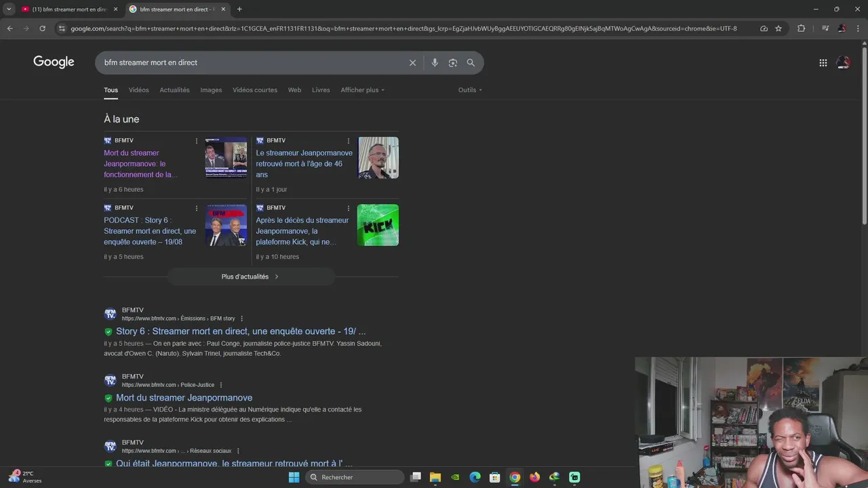Click the green Kick logo thumbnail
The image size is (868, 488).
click(x=378, y=225)
